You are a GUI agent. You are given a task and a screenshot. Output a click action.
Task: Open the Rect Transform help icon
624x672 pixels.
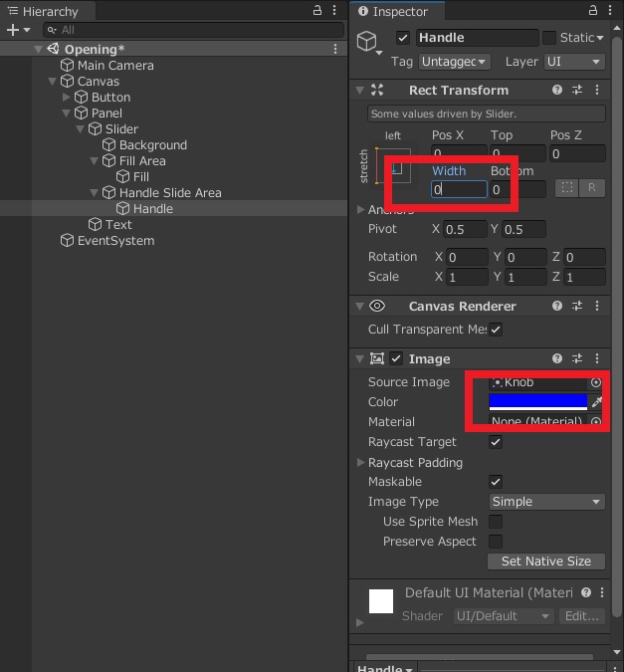pyautogui.click(x=557, y=90)
